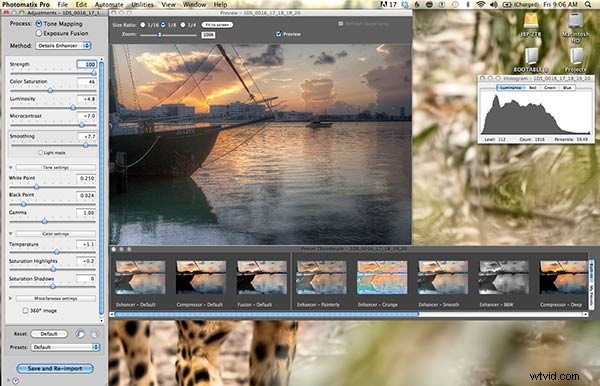Click the Strength slider
This screenshot has height=386, width=600.
[x=53, y=73]
